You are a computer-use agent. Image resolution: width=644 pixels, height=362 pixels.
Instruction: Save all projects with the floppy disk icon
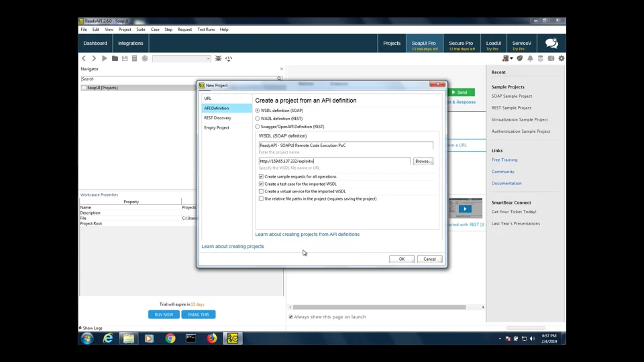coord(125,59)
